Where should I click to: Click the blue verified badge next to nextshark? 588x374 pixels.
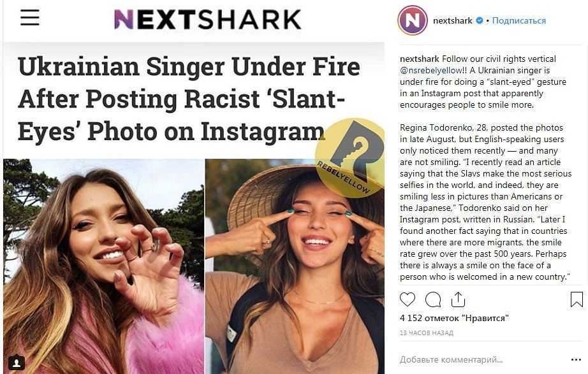(480, 20)
